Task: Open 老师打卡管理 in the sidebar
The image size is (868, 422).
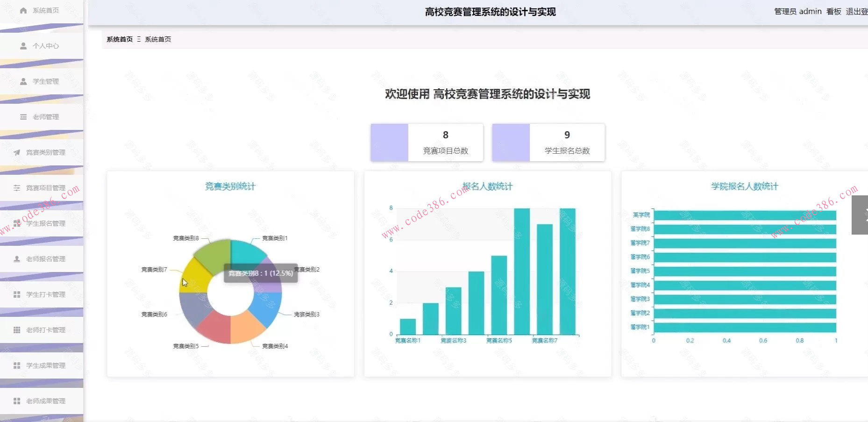Action: pyautogui.click(x=45, y=330)
